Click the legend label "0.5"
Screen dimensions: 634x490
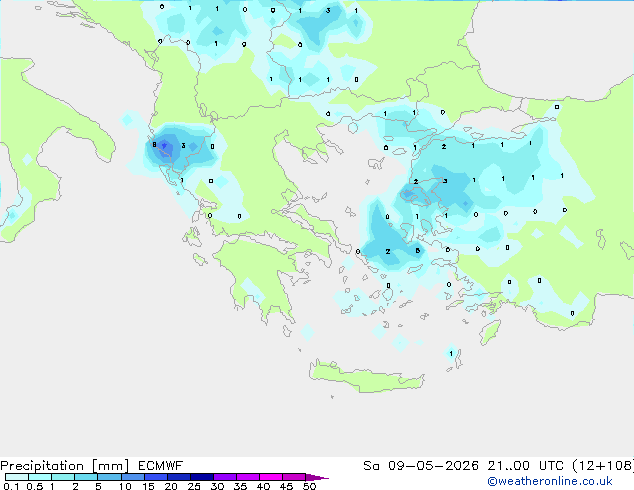[35, 486]
